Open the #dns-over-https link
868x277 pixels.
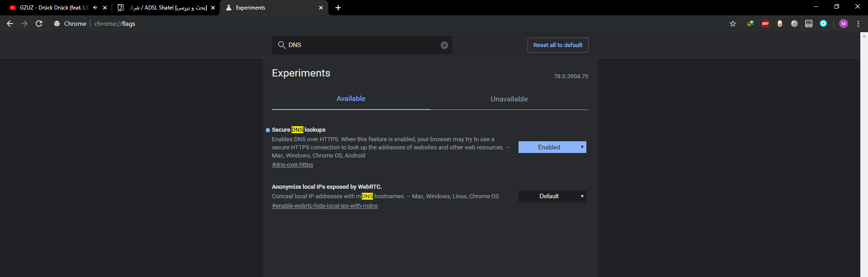292,165
